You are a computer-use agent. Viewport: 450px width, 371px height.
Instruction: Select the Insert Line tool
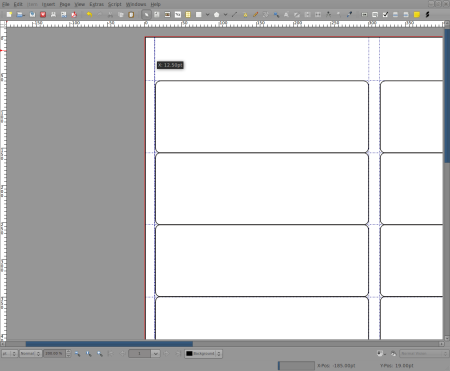[x=234, y=15]
